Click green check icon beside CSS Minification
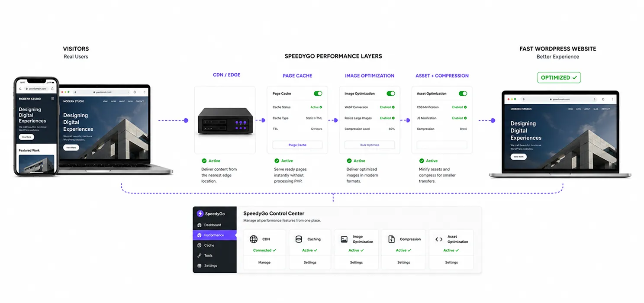This screenshot has width=644, height=303. 466,107
